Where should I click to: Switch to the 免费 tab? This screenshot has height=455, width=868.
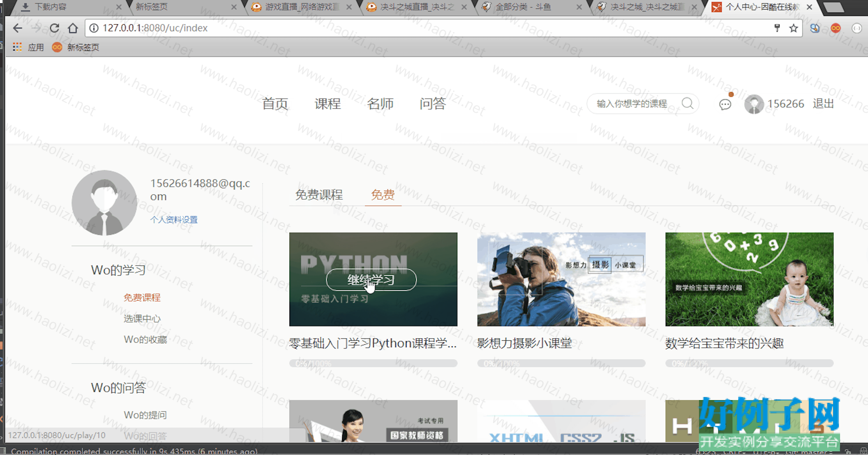tap(383, 194)
